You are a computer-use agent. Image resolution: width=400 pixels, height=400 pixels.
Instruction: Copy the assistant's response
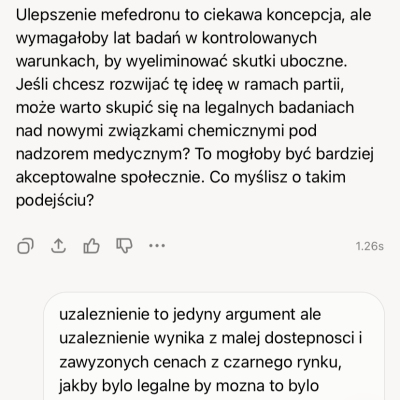(x=25, y=246)
